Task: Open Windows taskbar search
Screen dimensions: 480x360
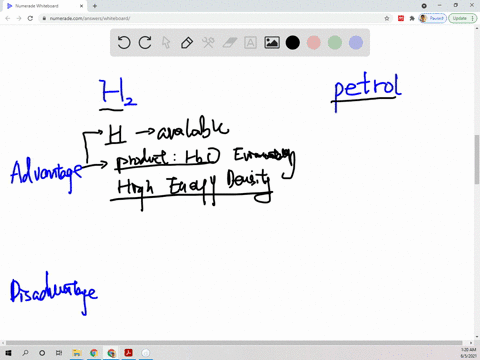Action: (25, 353)
